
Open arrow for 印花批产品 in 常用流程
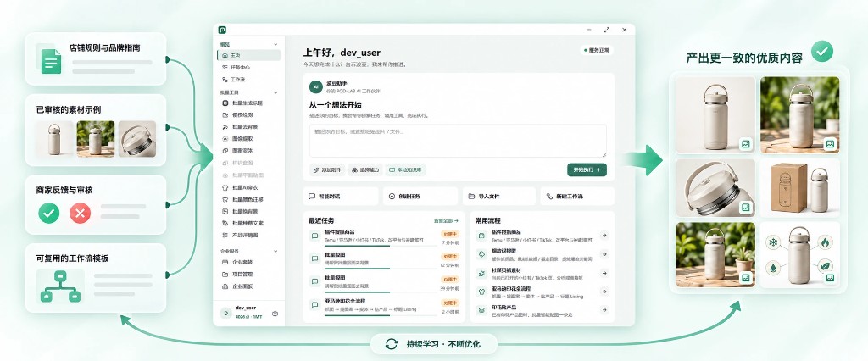(x=604, y=311)
